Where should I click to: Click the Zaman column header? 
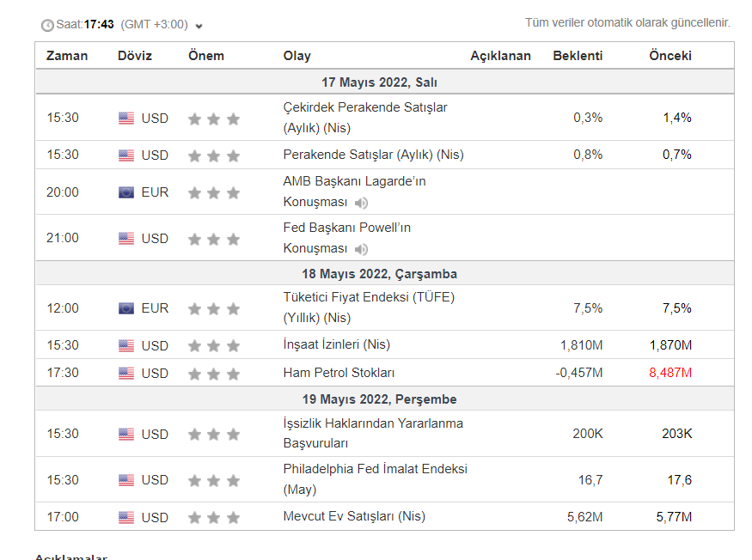pyautogui.click(x=67, y=56)
